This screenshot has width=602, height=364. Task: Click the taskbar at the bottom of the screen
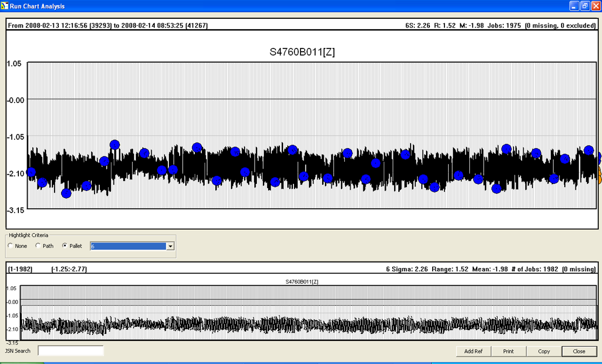point(301,362)
